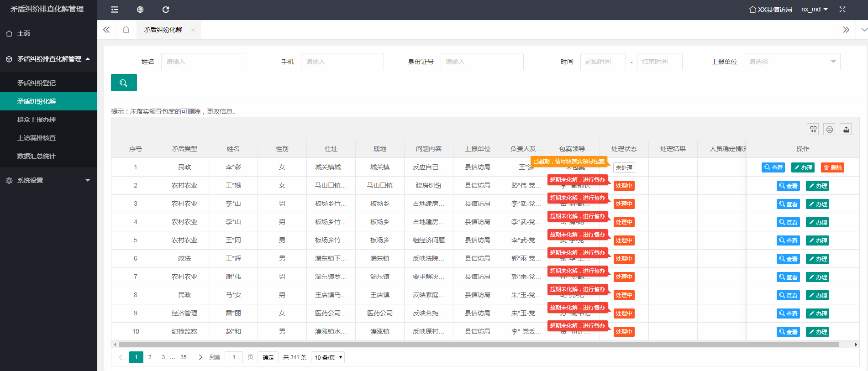Open the 10 条/页 page size dropdown

tap(328, 357)
